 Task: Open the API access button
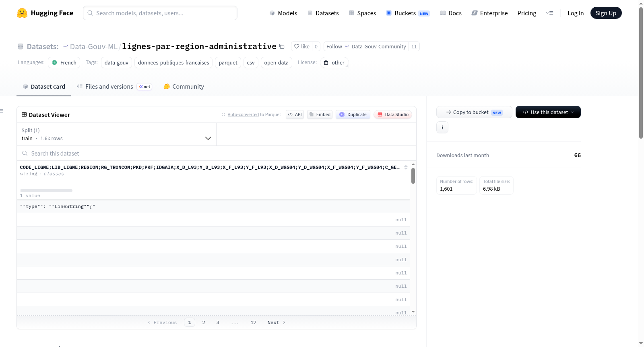point(295,114)
